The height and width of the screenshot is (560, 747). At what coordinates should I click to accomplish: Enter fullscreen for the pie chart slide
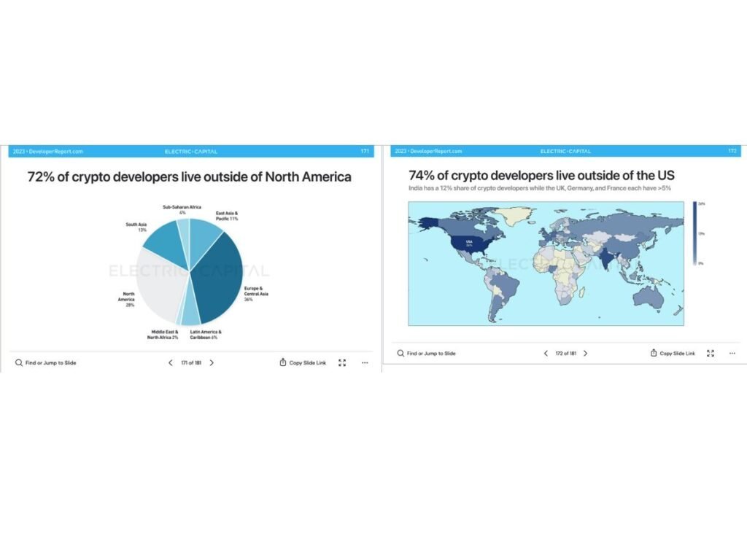(x=342, y=362)
